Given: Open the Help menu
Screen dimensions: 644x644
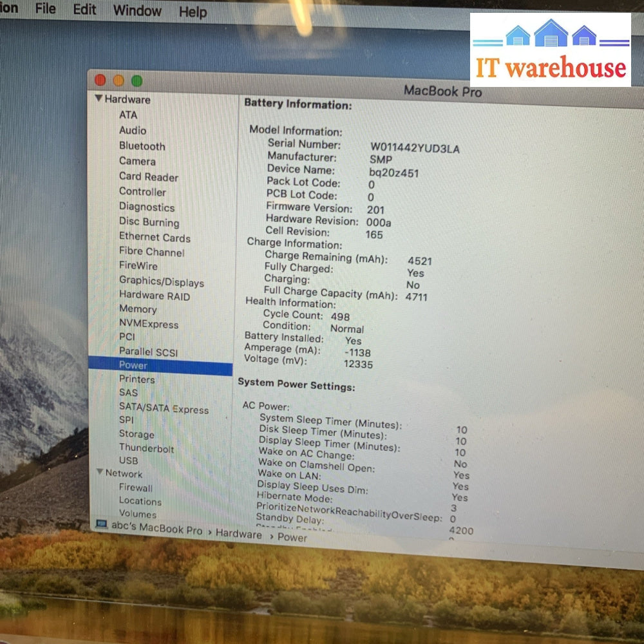Looking at the screenshot, I should (x=193, y=12).
